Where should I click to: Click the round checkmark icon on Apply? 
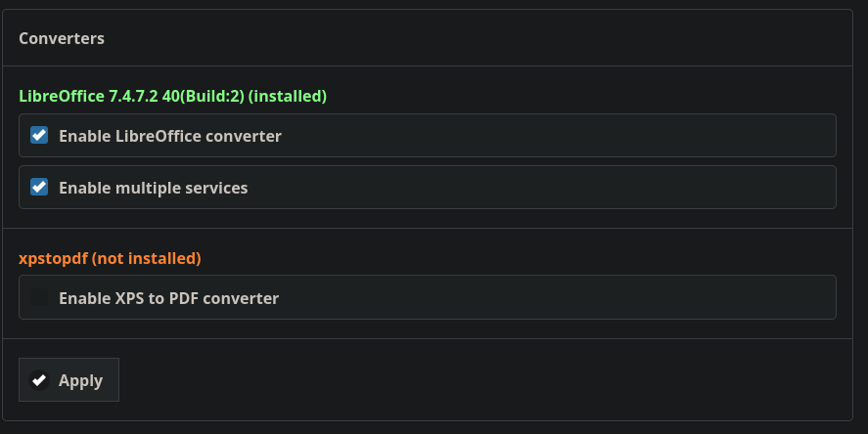(x=39, y=380)
